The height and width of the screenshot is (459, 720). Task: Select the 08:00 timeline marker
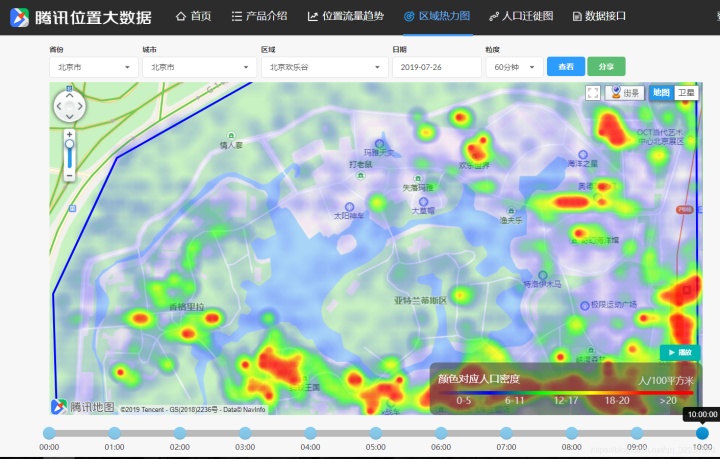(x=571, y=433)
